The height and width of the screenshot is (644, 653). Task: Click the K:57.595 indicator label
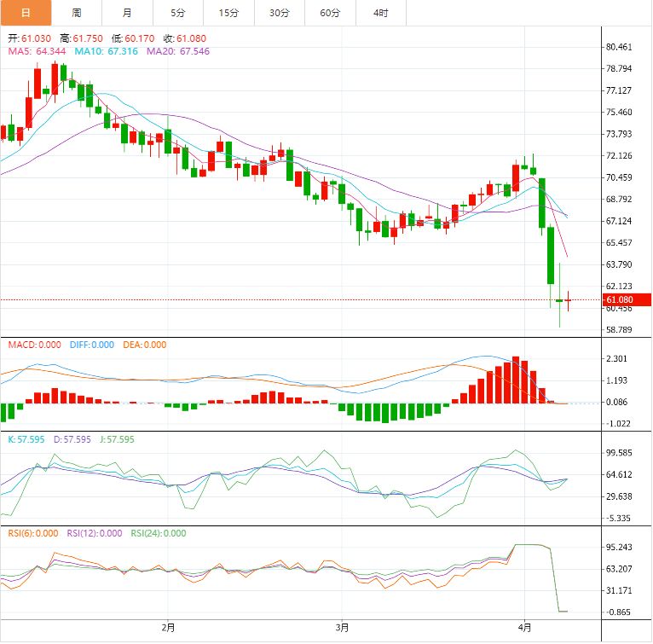click(x=26, y=439)
